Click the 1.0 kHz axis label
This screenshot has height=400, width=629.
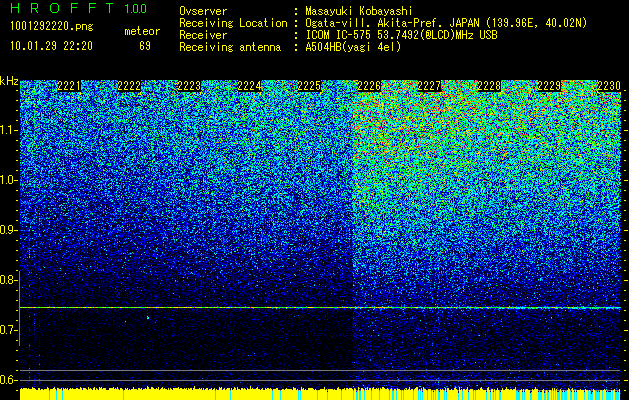tap(6, 181)
